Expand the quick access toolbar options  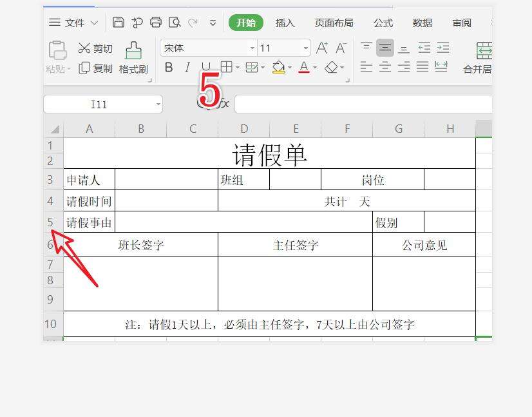click(x=213, y=23)
